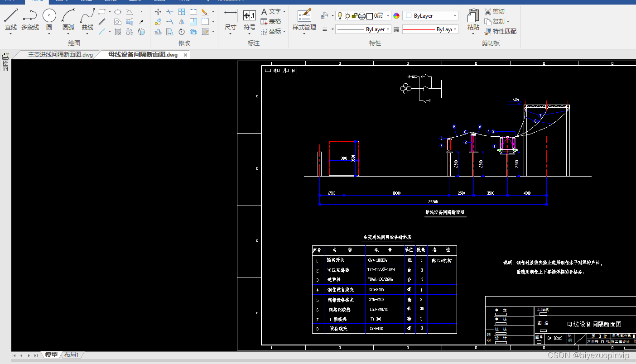
Task: Click the layer 0 color square
Action: [370, 16]
